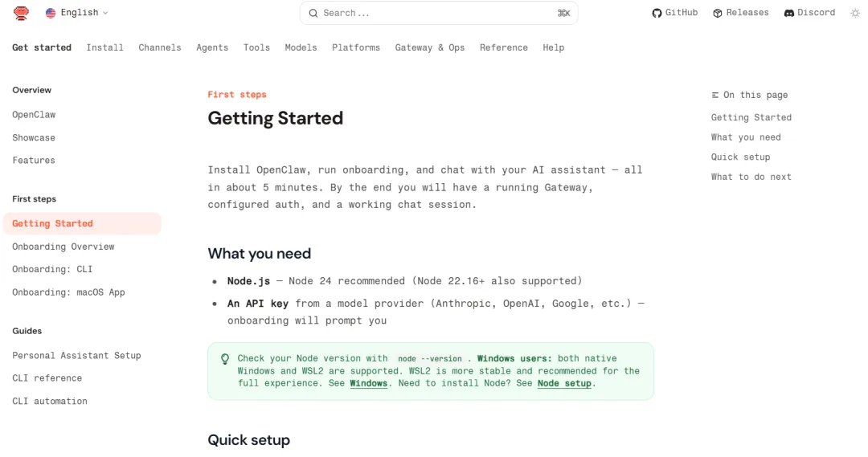Select Onboarding Overview in sidebar
868x457 pixels.
pos(63,247)
